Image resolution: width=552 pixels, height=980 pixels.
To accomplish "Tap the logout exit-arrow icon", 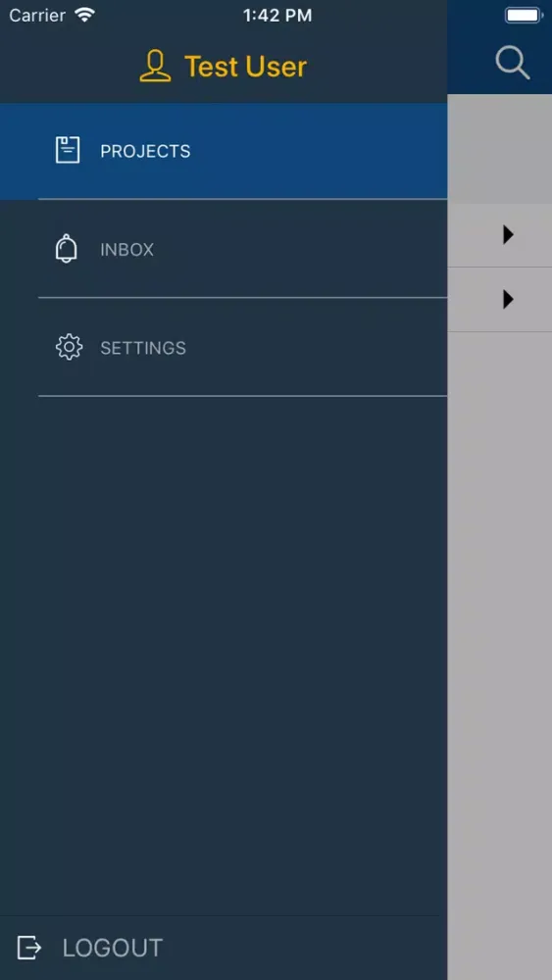I will pyautogui.click(x=28, y=948).
